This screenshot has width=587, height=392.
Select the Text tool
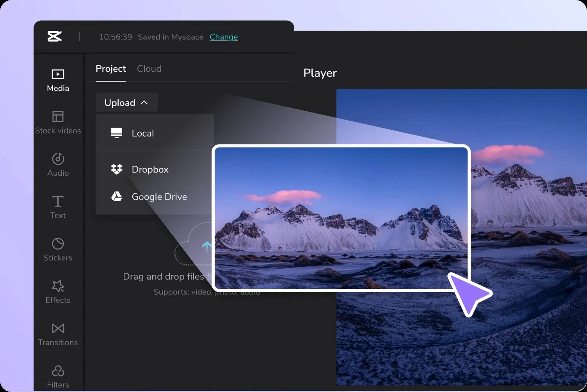pyautogui.click(x=58, y=207)
